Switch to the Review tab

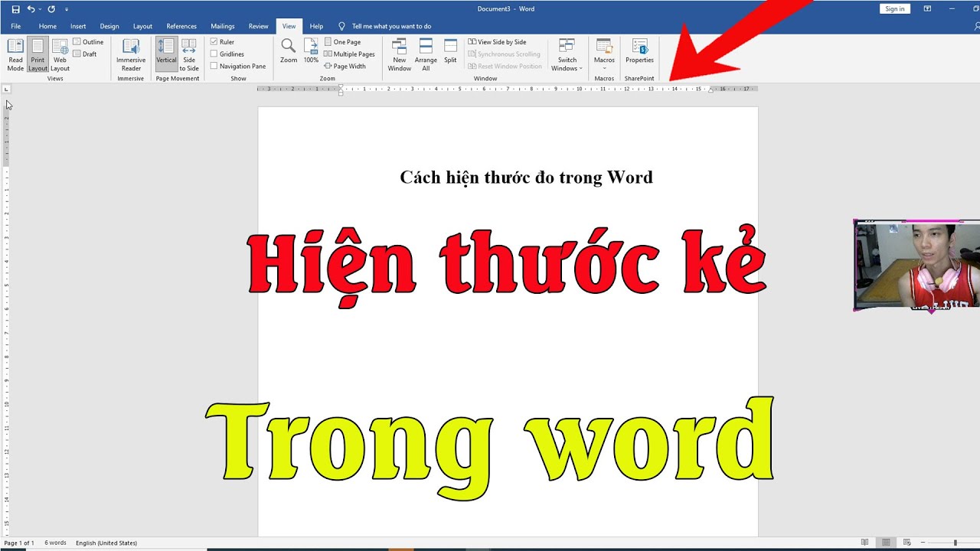click(259, 26)
